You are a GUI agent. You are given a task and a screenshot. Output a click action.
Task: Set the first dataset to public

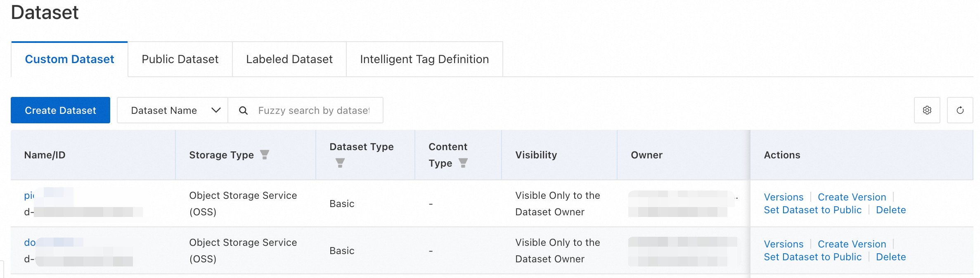pyautogui.click(x=812, y=210)
